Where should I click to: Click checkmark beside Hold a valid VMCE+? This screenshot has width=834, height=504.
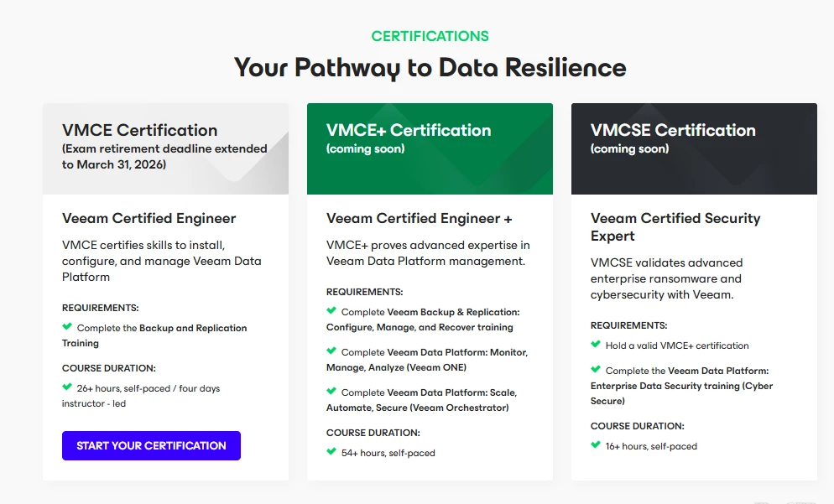tap(596, 345)
